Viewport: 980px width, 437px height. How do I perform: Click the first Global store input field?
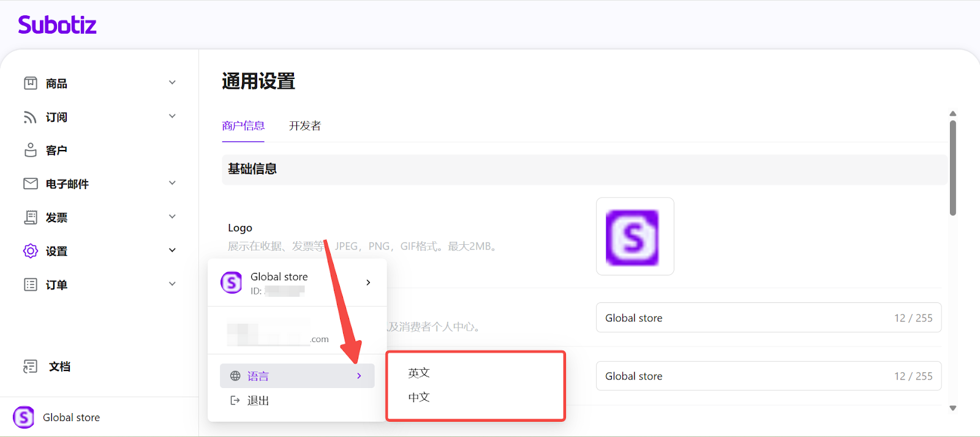pos(768,318)
